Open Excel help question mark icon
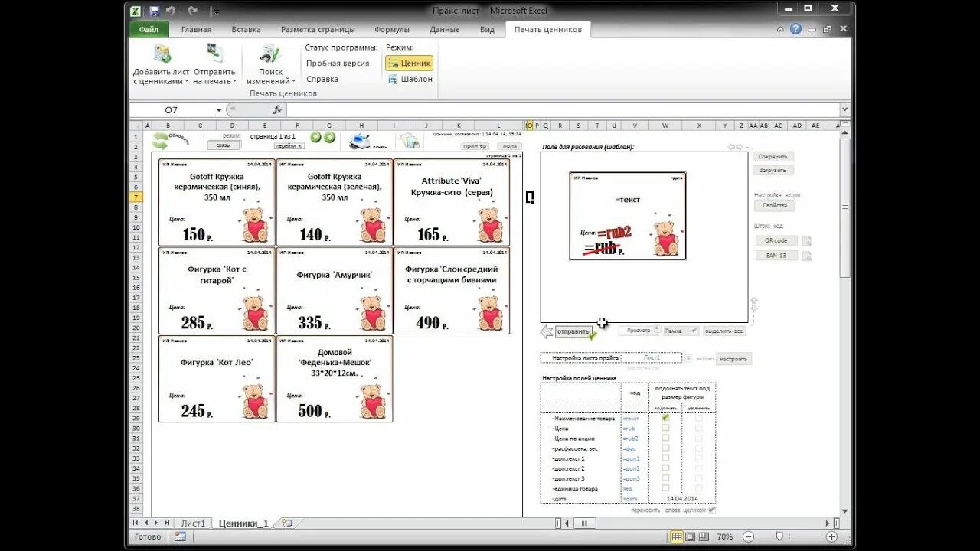The image size is (980, 551). tap(795, 29)
